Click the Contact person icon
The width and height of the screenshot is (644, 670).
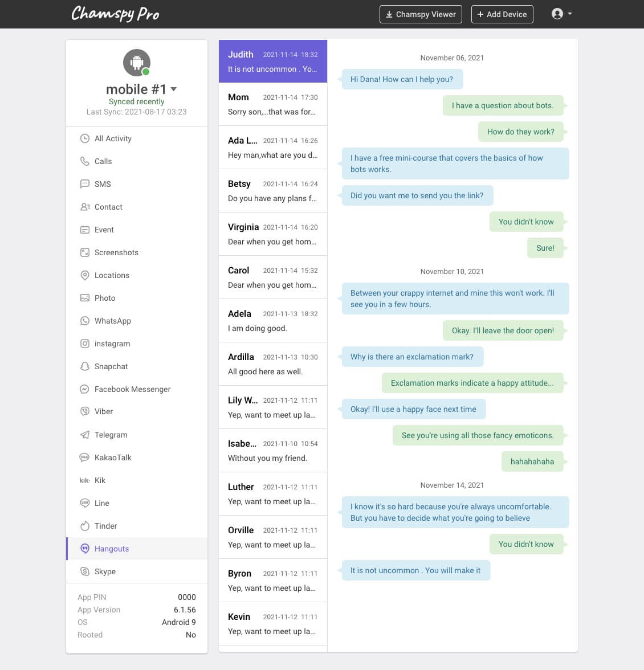[x=84, y=207]
